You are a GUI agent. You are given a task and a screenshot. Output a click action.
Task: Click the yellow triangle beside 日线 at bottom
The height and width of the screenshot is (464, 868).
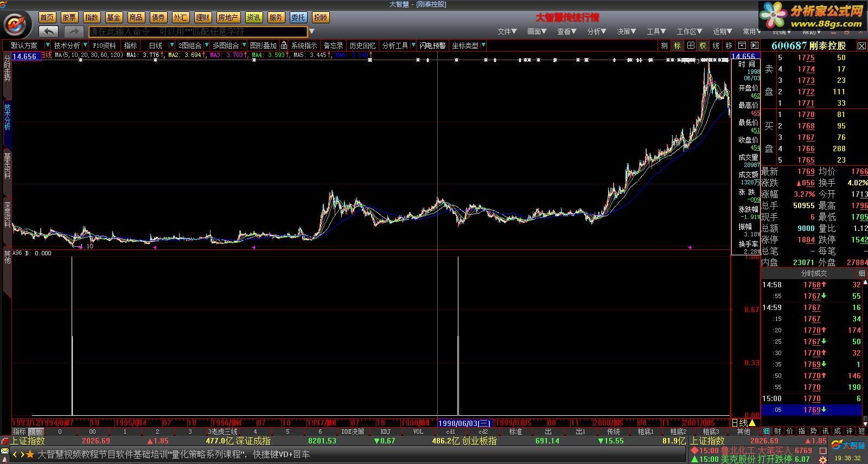(x=753, y=423)
